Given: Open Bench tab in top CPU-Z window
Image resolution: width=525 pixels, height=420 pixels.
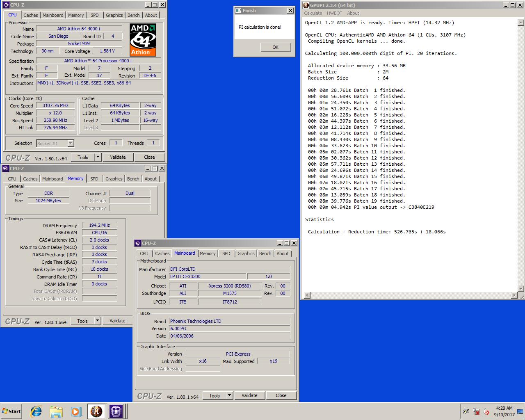Looking at the screenshot, I should [x=134, y=15].
